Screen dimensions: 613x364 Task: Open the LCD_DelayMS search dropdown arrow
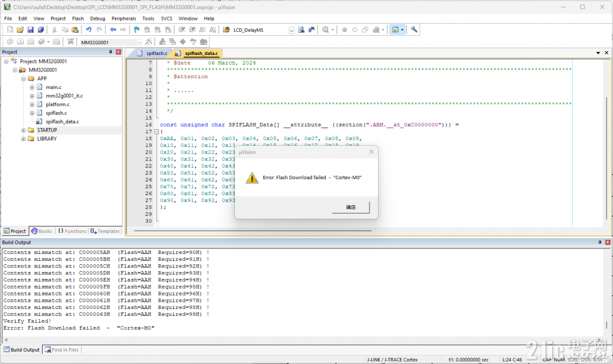click(x=291, y=30)
